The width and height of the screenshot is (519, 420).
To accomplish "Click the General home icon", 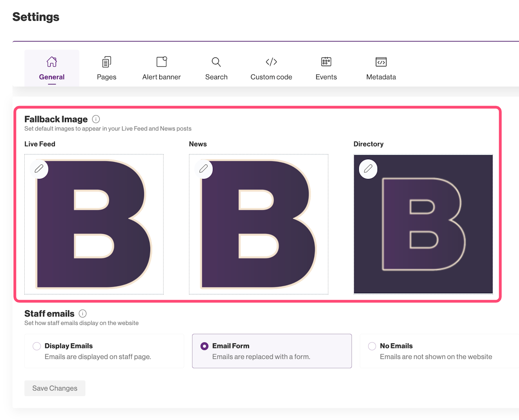I will pos(52,62).
